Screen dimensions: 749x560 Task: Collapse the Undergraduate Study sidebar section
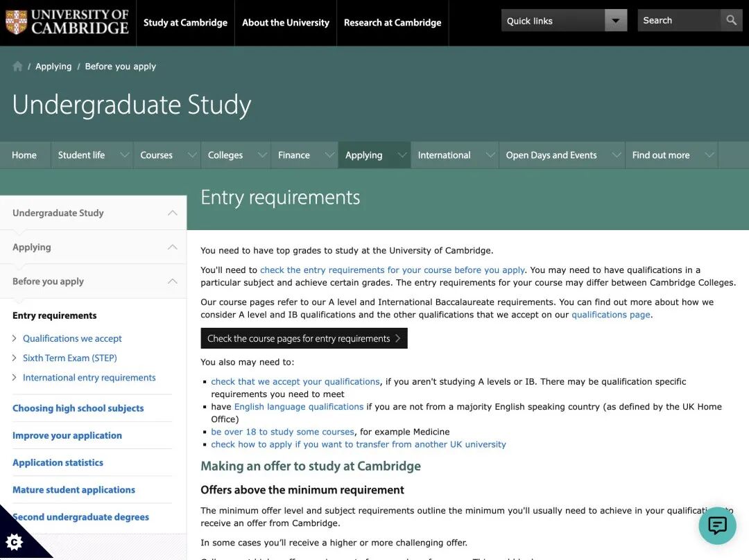click(173, 213)
